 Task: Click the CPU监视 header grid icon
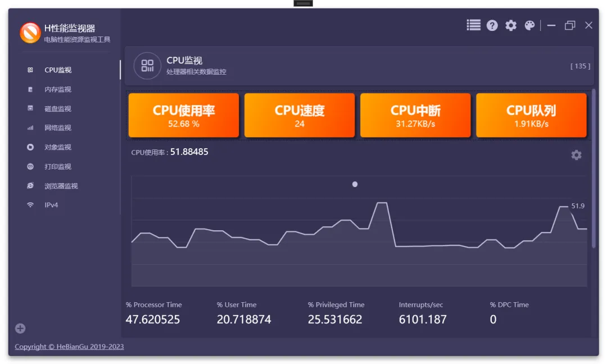tap(147, 66)
